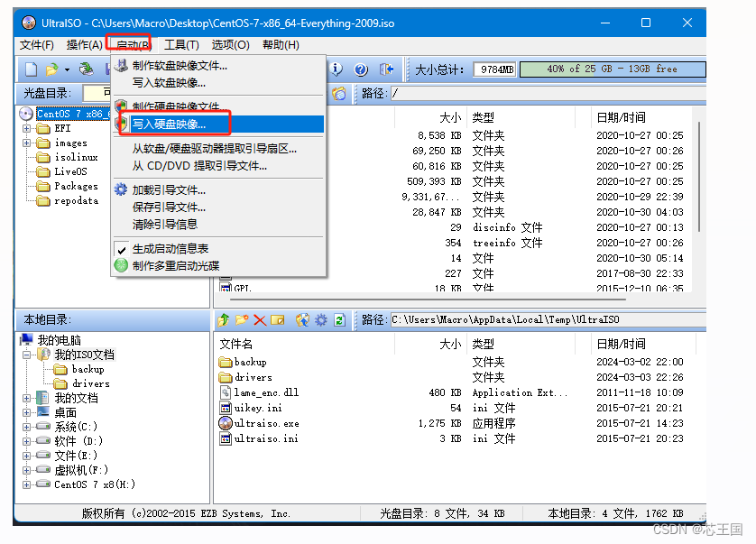Toggle 生成启动信息表 checkmark menu item
The width and height of the screenshot is (756, 544).
coord(218,249)
